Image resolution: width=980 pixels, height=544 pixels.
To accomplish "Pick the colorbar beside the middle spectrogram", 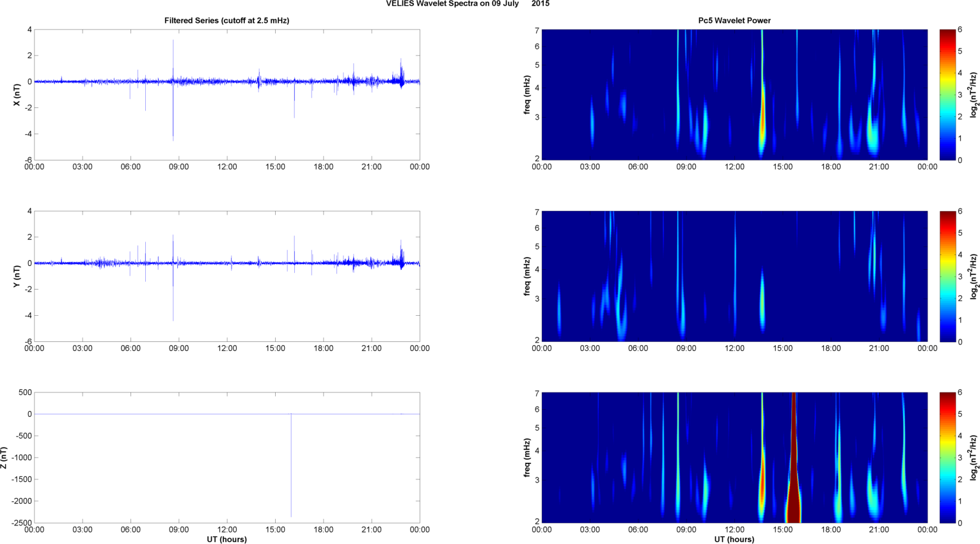I will [947, 276].
